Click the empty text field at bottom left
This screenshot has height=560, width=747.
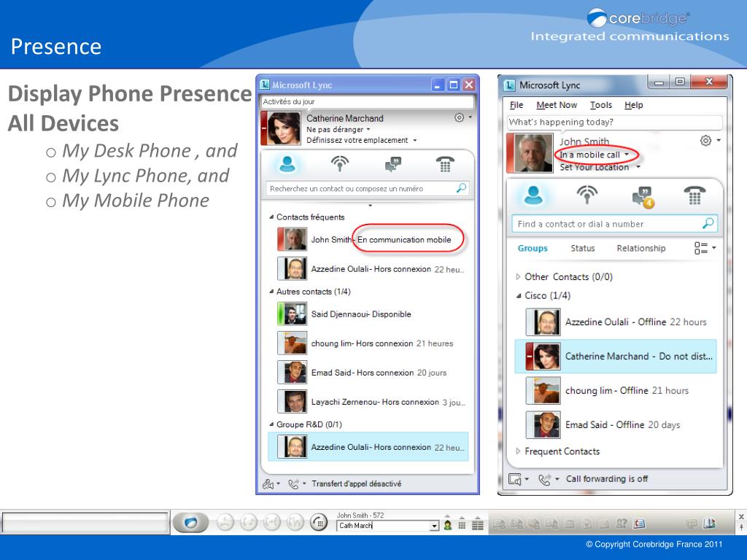point(86,523)
